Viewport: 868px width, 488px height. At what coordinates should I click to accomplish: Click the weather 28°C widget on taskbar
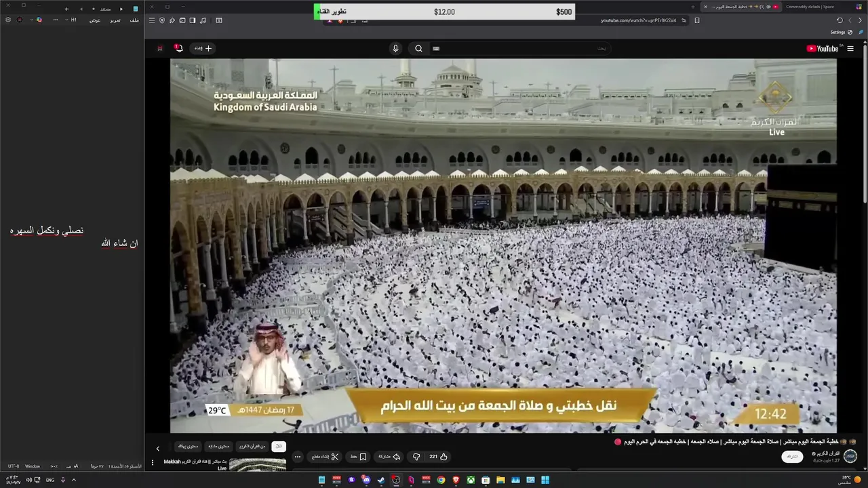coord(849,479)
